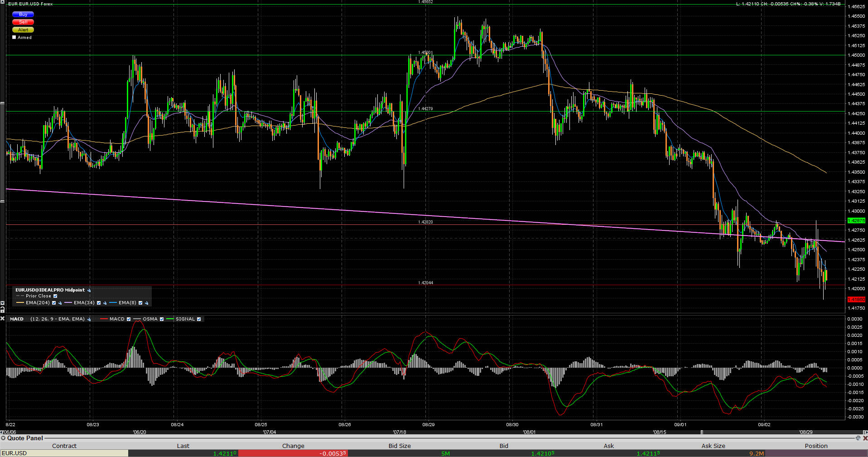Click the Change value -0.0053 cell
Image resolution: width=868 pixels, height=457 pixels.
click(x=293, y=453)
